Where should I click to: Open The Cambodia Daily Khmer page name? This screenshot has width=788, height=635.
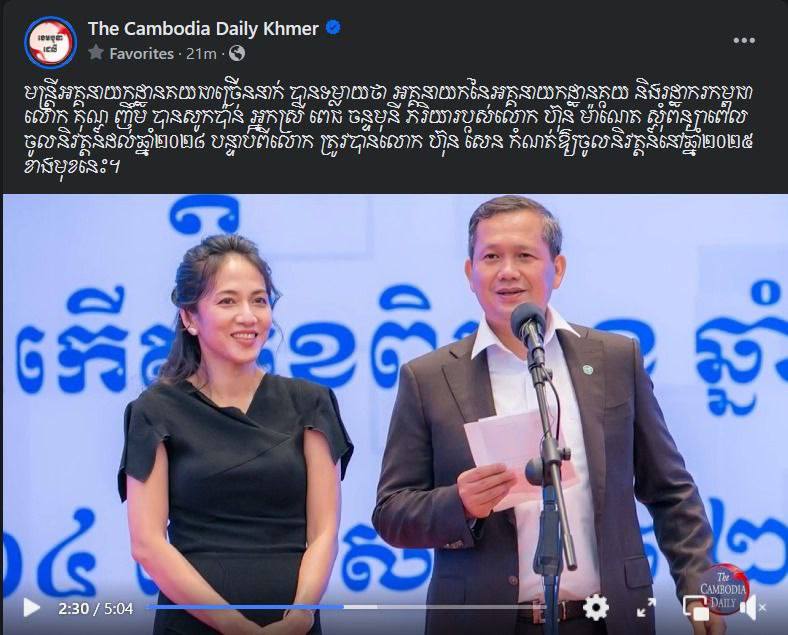click(x=203, y=29)
